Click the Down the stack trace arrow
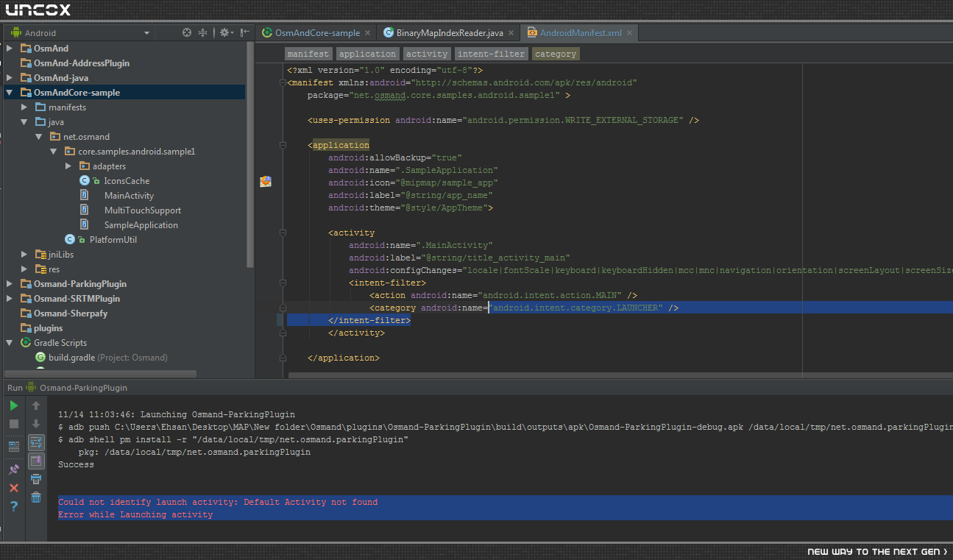 tap(36, 424)
